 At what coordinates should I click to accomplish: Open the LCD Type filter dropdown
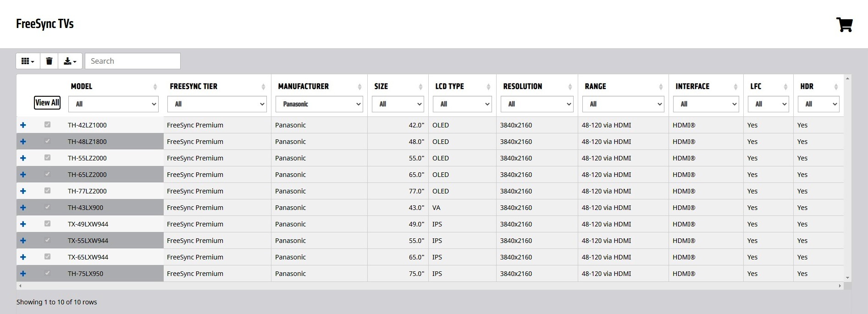462,104
